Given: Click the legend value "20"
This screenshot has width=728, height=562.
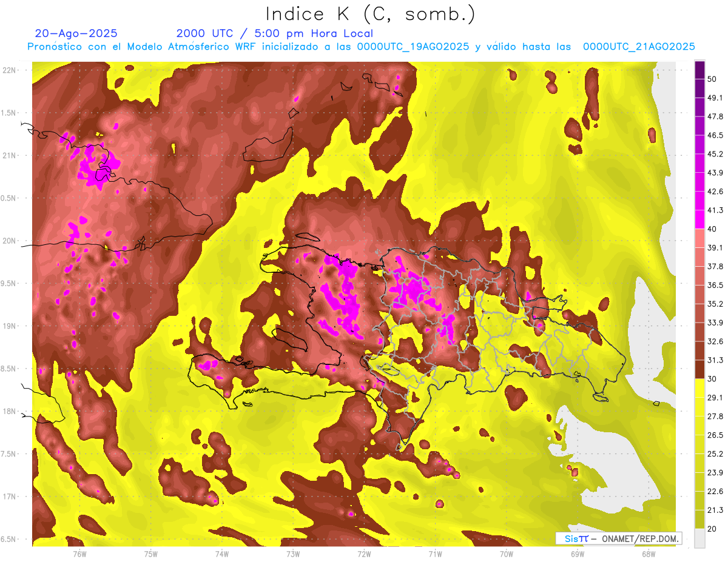Looking at the screenshot, I should pos(713,529).
